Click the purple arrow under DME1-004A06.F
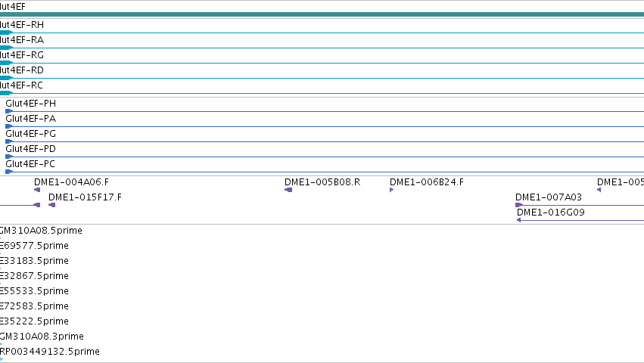Image resolution: width=644 pixels, height=363 pixels. [37, 190]
